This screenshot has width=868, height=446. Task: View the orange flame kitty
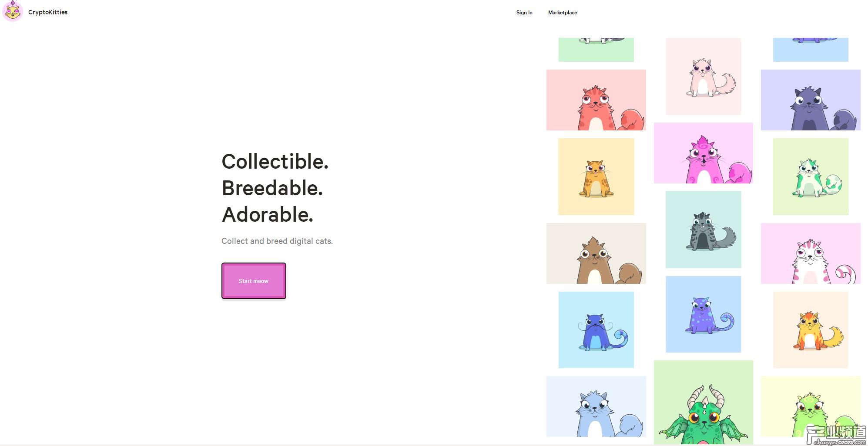pyautogui.click(x=811, y=330)
